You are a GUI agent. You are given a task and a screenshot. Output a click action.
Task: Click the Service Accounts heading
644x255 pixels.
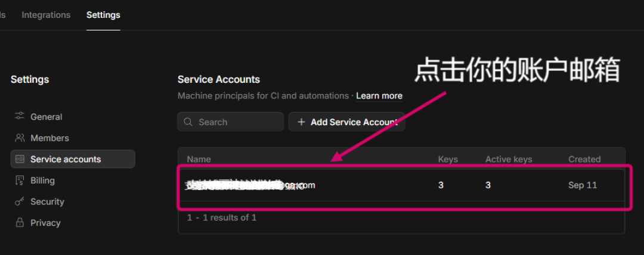(219, 79)
